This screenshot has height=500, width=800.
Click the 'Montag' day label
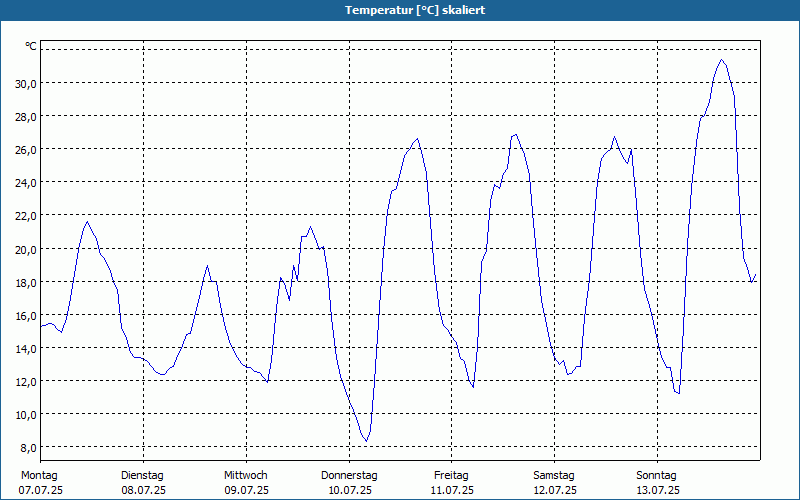pyautogui.click(x=39, y=476)
